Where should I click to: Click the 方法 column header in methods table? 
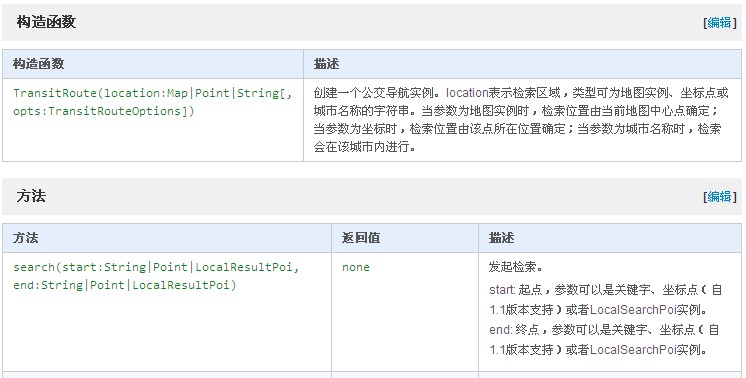(x=26, y=238)
